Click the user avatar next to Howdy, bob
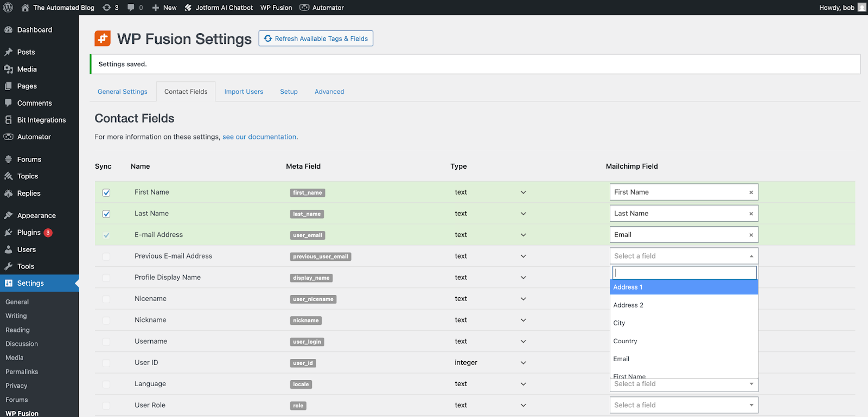The image size is (868, 417). point(862,8)
